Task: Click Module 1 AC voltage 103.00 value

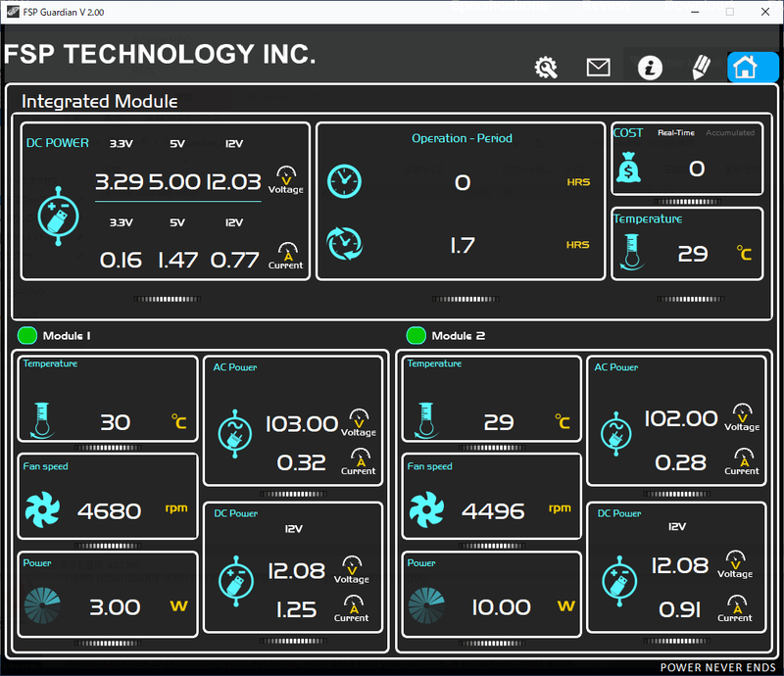Action: [302, 424]
